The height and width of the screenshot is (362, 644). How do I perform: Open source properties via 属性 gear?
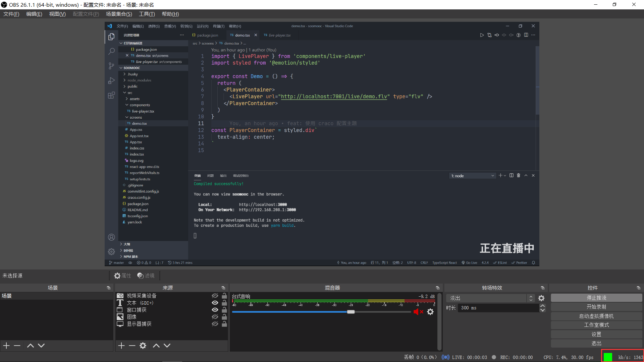tap(122, 276)
